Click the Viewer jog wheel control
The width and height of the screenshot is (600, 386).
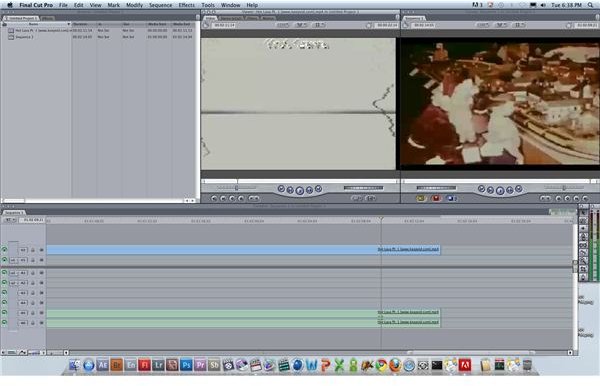tap(363, 188)
